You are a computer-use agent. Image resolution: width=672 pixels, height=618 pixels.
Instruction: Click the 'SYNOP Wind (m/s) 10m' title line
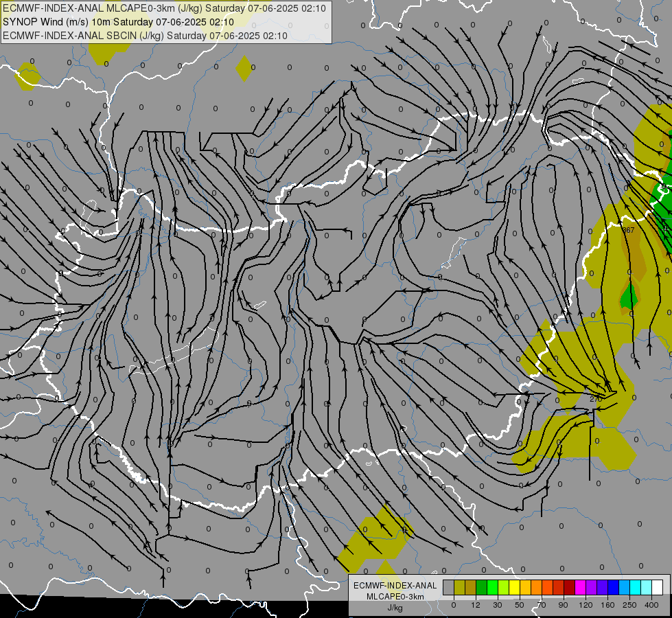click(118, 22)
